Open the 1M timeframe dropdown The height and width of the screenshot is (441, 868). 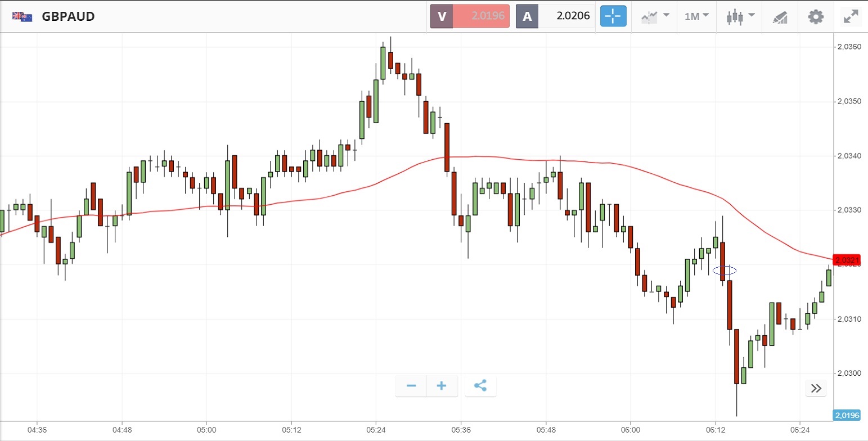tap(696, 16)
